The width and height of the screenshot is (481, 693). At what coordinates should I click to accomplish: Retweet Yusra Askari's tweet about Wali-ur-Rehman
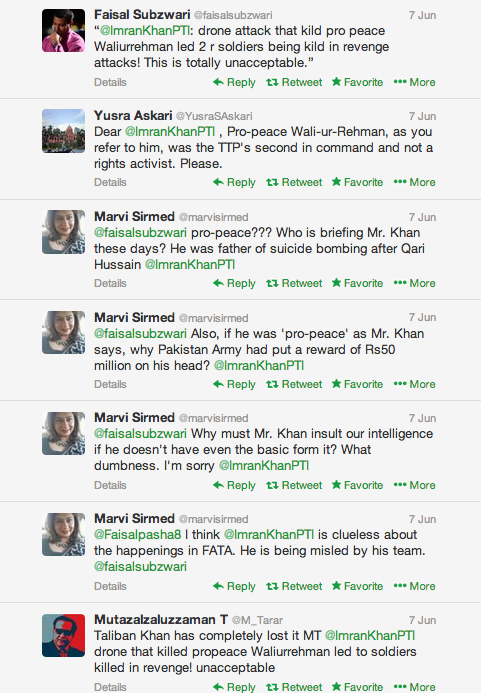point(294,182)
